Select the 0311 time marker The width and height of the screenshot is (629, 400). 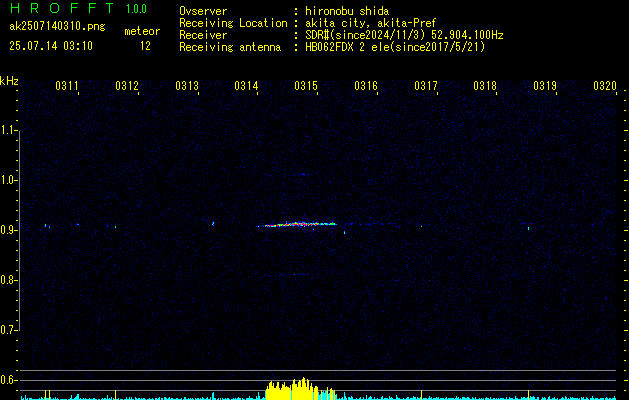67,87
